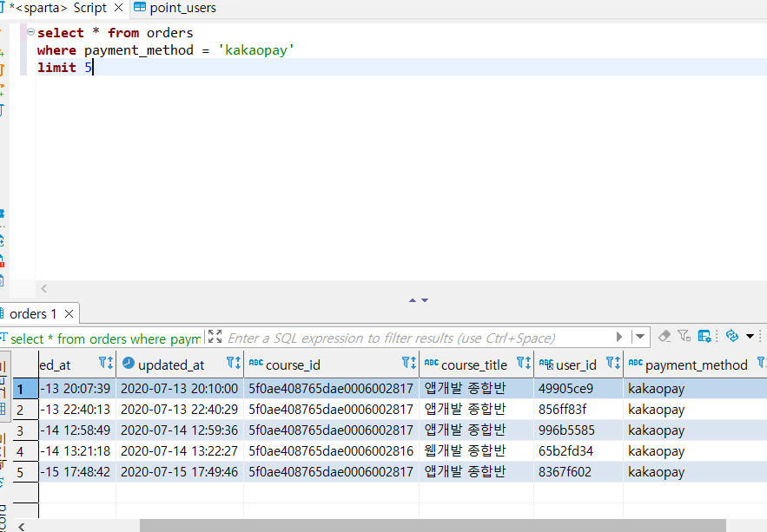This screenshot has width=767, height=532.
Task: Click kakaopay cell in row 3
Action: (x=695, y=430)
